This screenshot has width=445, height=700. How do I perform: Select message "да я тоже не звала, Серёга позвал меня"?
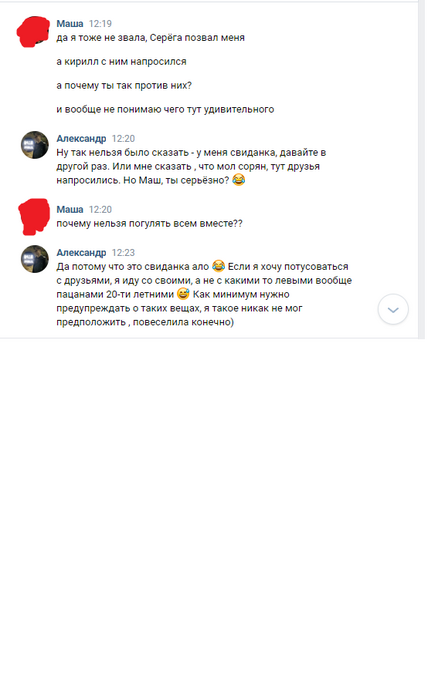pyautogui.click(x=150, y=38)
